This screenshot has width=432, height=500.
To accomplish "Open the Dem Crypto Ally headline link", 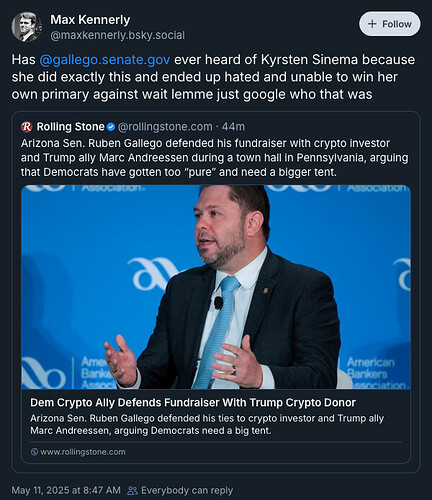I will [193, 403].
